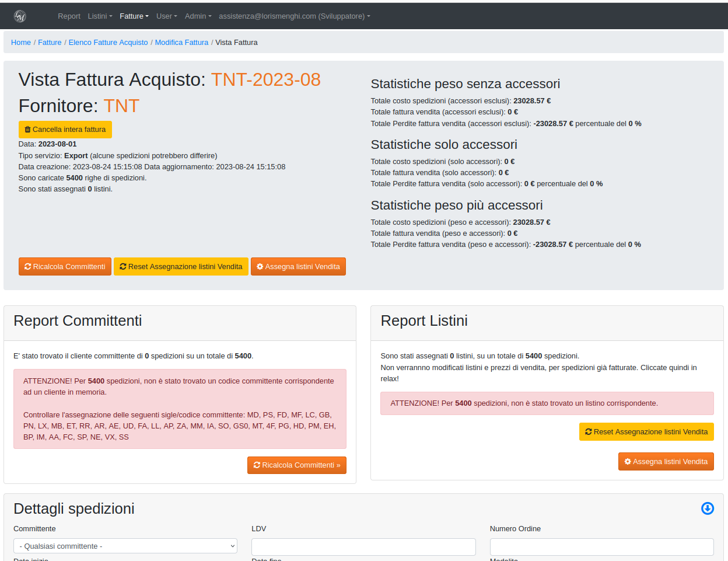Viewport: 728px width, 561px height.
Task: Expand the Fatture navbar menu
Action: (134, 16)
